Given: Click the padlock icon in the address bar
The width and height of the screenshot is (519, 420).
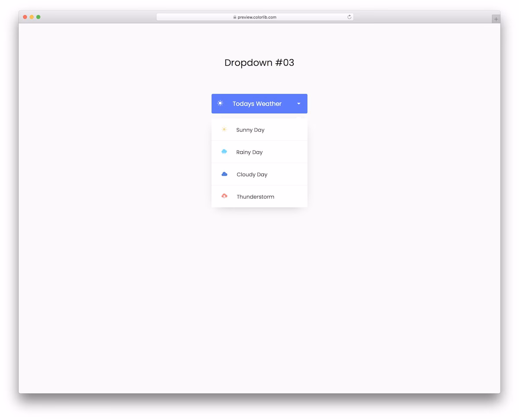Looking at the screenshot, I should coord(235,17).
